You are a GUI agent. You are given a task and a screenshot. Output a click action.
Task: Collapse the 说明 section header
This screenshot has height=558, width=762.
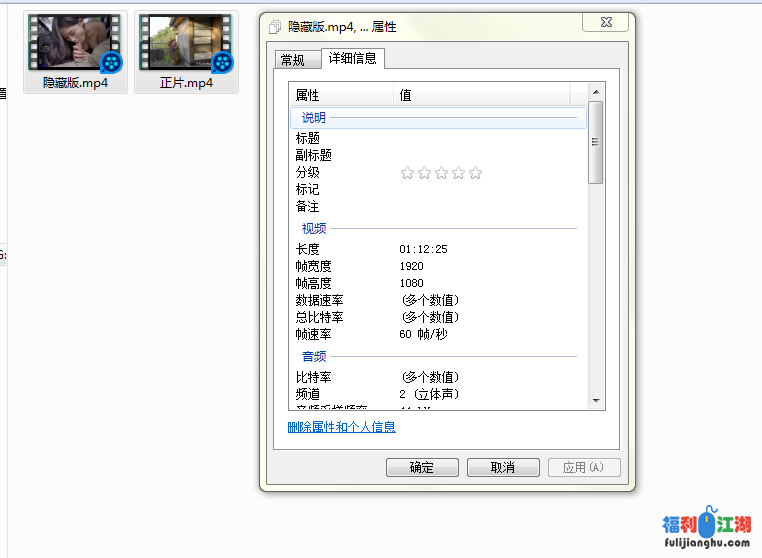click(x=313, y=118)
